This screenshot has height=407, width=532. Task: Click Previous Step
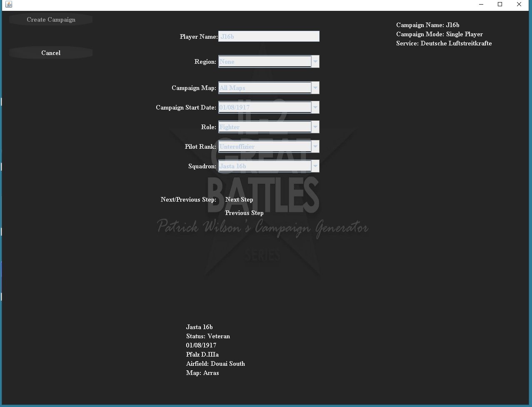pyautogui.click(x=244, y=213)
